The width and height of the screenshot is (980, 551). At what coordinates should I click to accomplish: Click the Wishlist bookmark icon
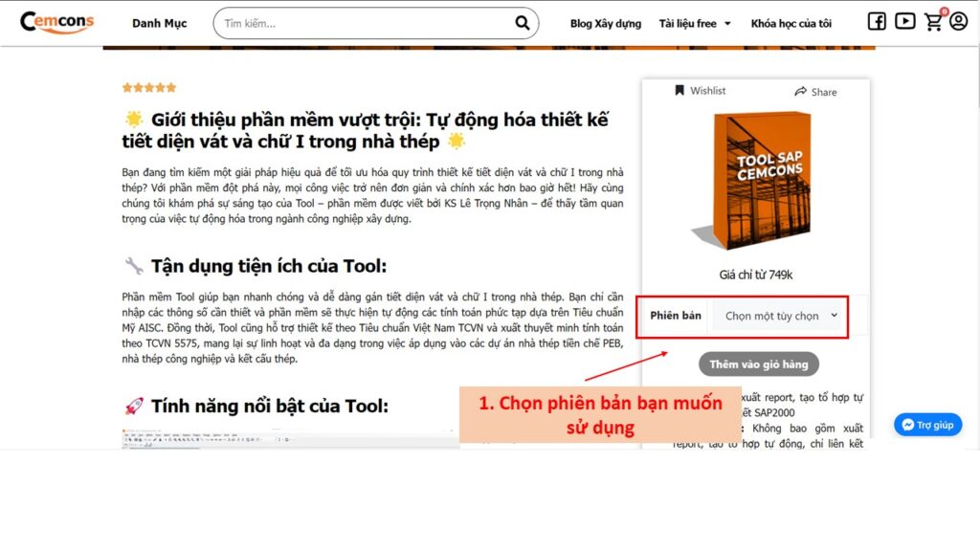pyautogui.click(x=679, y=91)
